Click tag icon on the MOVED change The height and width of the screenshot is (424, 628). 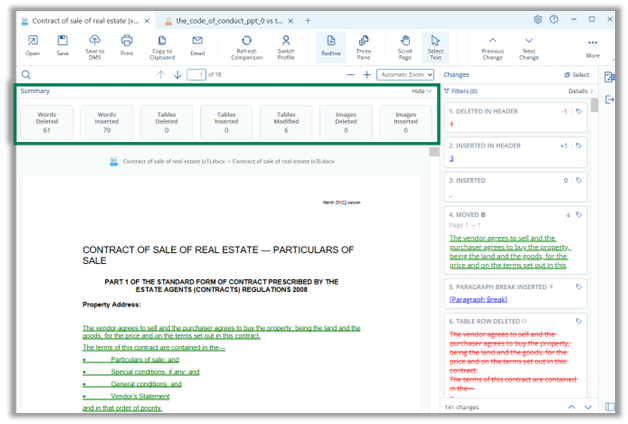pyautogui.click(x=579, y=215)
